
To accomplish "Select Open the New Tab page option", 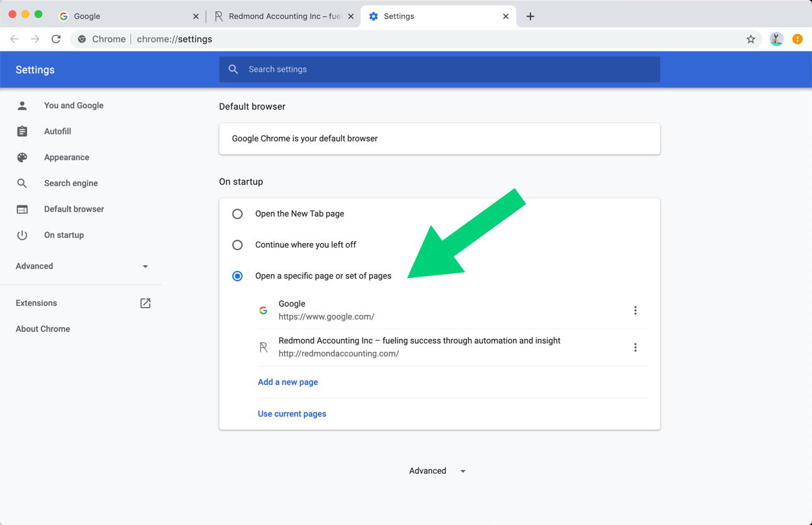I will point(237,213).
